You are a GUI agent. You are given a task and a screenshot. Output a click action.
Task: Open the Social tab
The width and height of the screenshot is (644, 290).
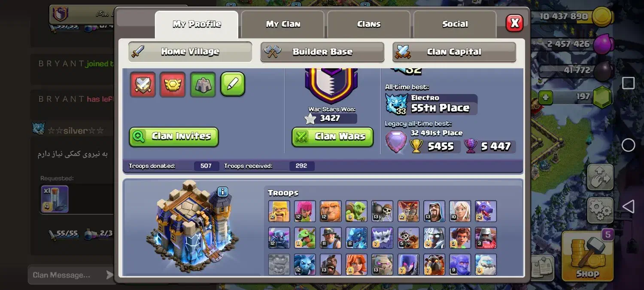tap(455, 24)
